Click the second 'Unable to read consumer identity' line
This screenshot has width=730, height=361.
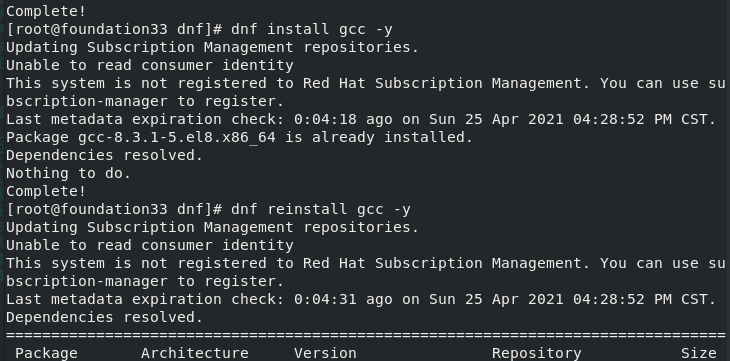click(150, 245)
